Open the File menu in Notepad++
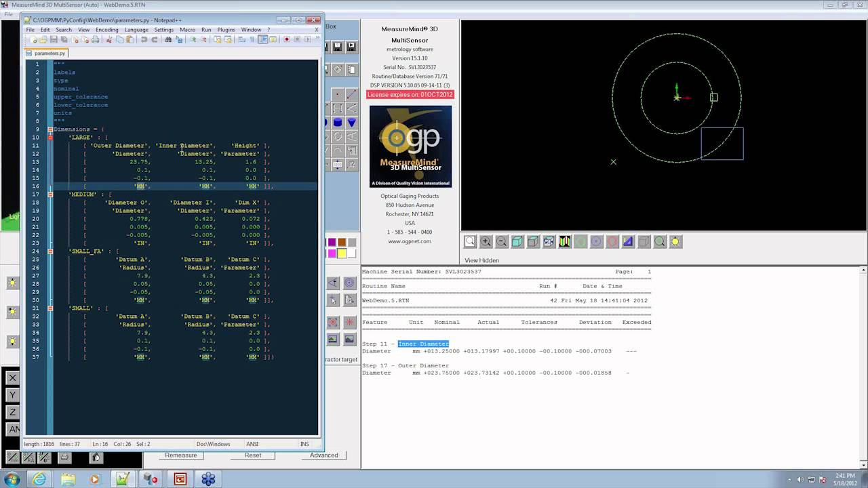Viewport: 868px width, 488px height. pyautogui.click(x=31, y=30)
